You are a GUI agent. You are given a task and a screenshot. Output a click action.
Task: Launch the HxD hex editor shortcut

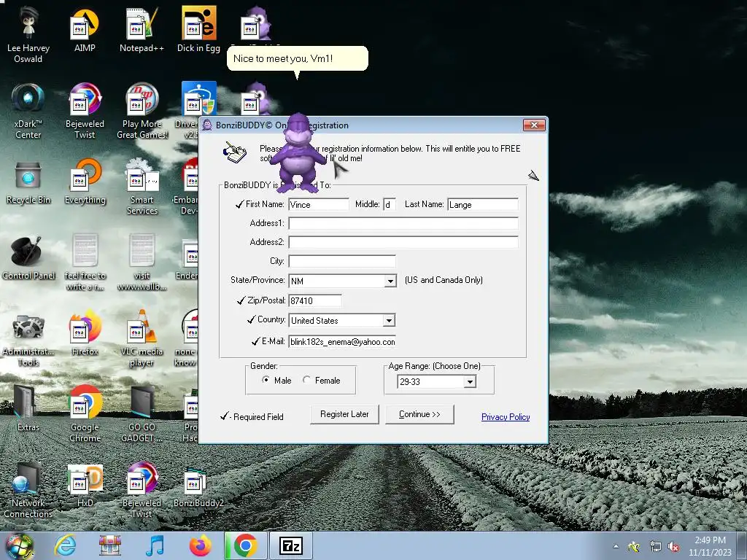(85, 486)
